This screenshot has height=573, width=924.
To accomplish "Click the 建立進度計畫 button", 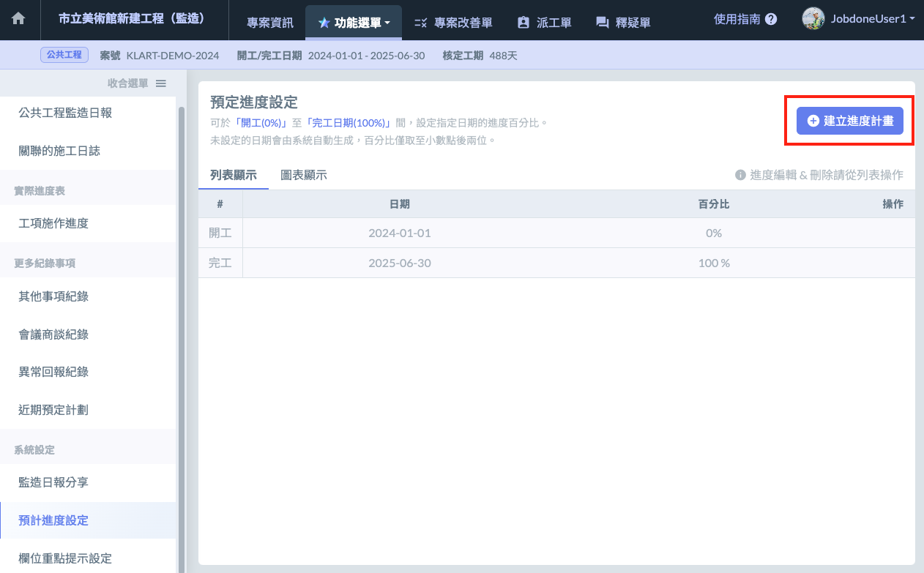I will pyautogui.click(x=850, y=121).
